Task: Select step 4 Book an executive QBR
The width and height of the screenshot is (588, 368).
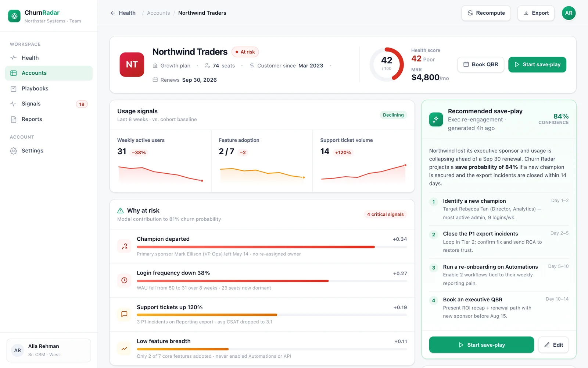Action: (499, 308)
